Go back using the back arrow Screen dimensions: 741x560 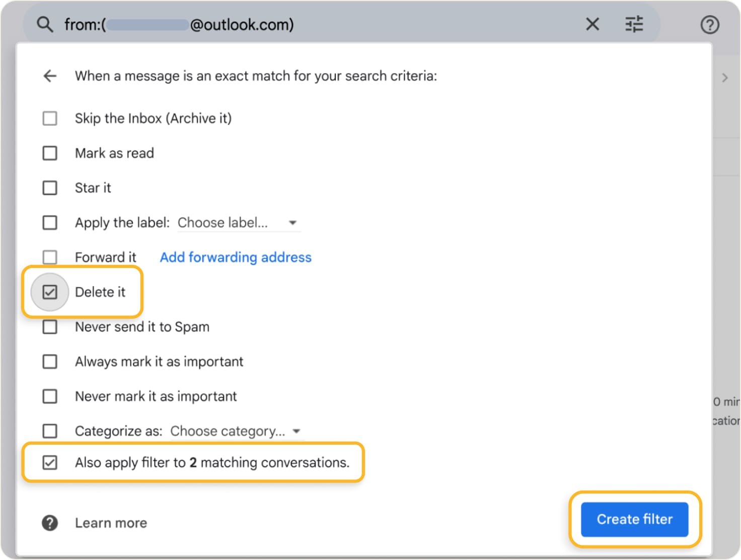click(49, 76)
